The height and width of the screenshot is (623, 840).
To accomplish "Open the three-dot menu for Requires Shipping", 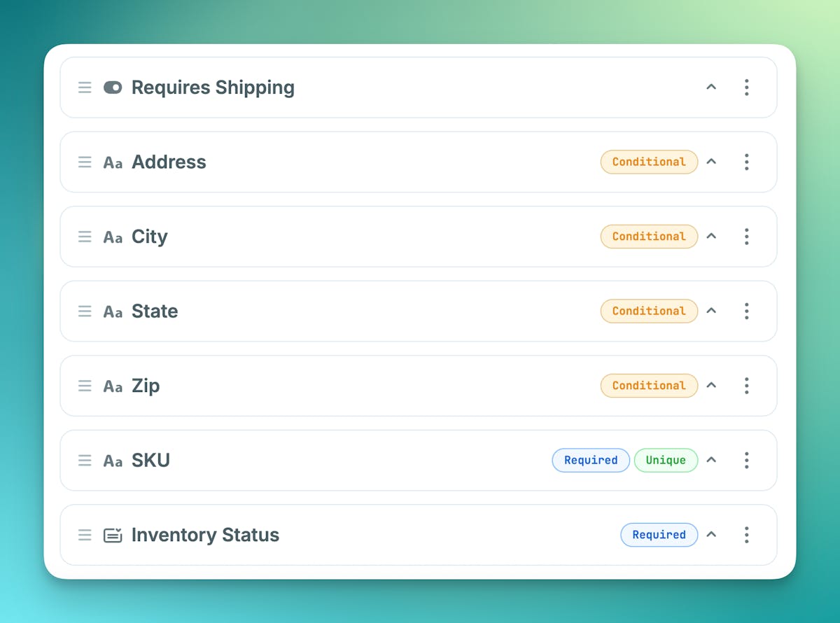I will pyautogui.click(x=746, y=87).
